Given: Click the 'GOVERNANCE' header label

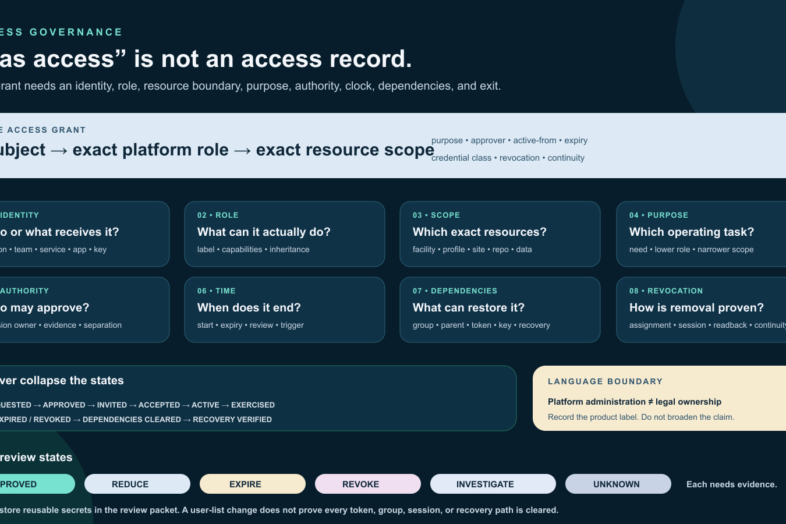Looking at the screenshot, I should coord(76,32).
